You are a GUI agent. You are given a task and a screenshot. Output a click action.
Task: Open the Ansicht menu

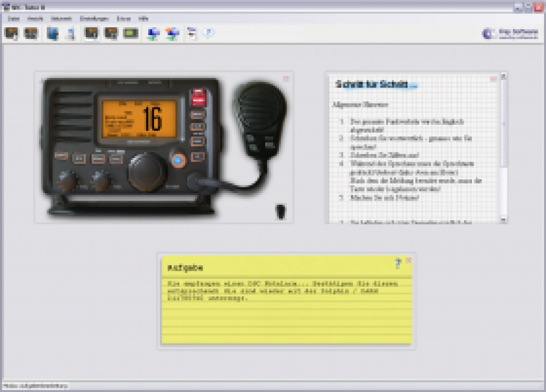click(x=35, y=19)
